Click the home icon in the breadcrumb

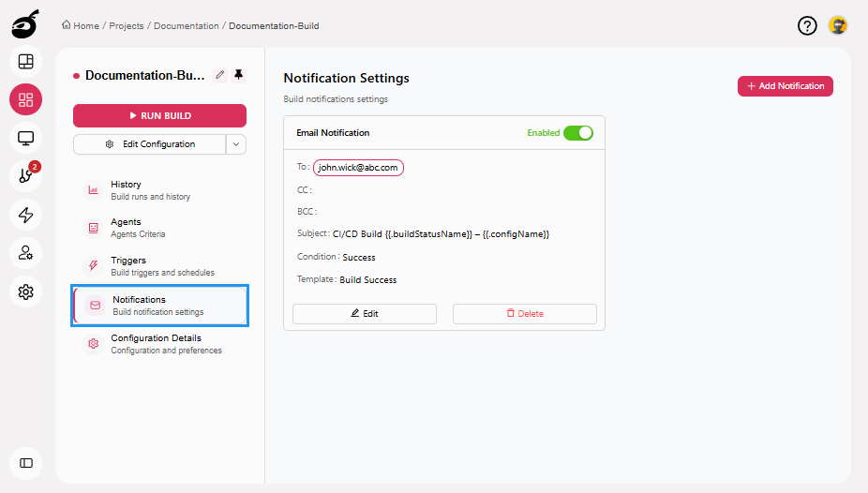point(67,25)
